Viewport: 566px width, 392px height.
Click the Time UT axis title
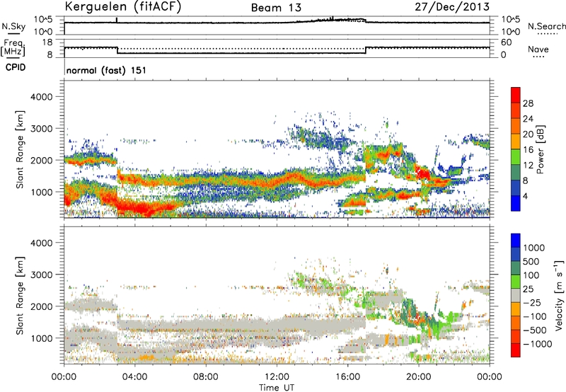[277, 387]
